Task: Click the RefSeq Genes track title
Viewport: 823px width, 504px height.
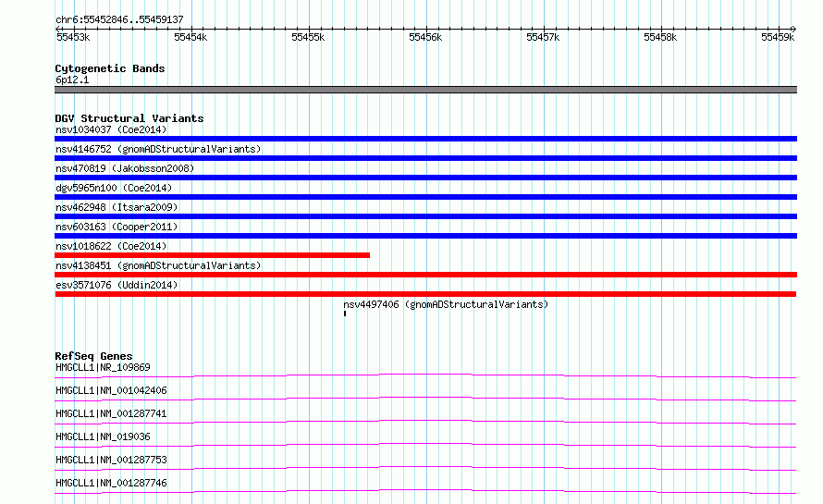Action: [x=93, y=356]
